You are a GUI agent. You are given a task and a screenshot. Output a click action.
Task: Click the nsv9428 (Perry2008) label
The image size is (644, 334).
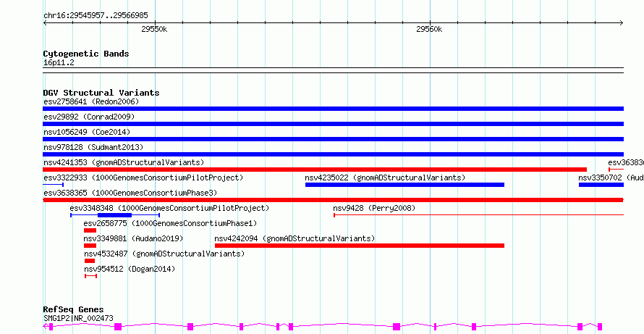374,209
